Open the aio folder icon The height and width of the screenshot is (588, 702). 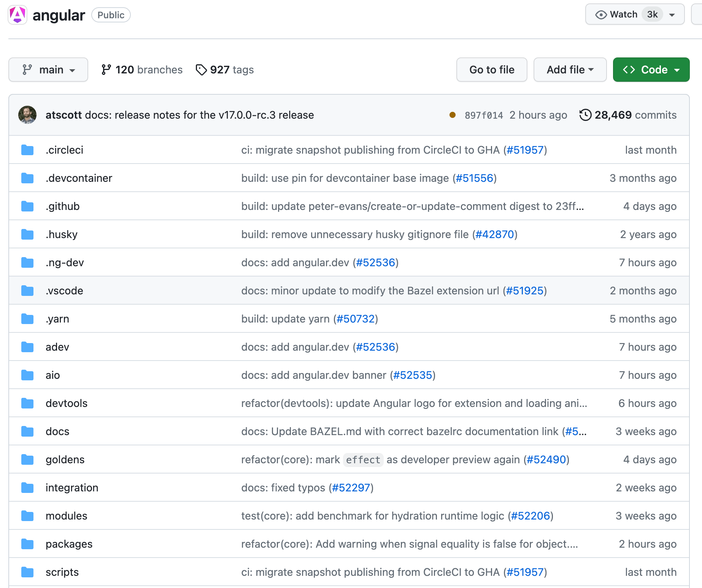click(27, 375)
